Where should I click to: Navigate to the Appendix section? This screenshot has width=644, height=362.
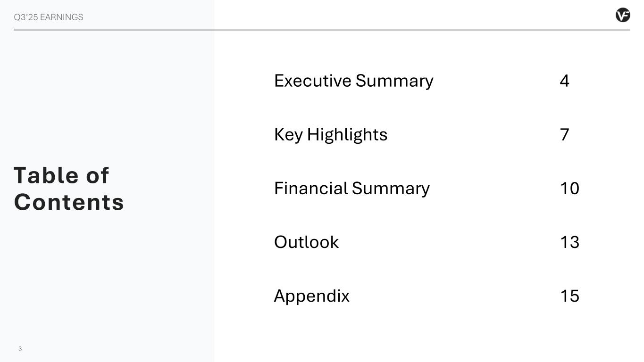tap(311, 296)
